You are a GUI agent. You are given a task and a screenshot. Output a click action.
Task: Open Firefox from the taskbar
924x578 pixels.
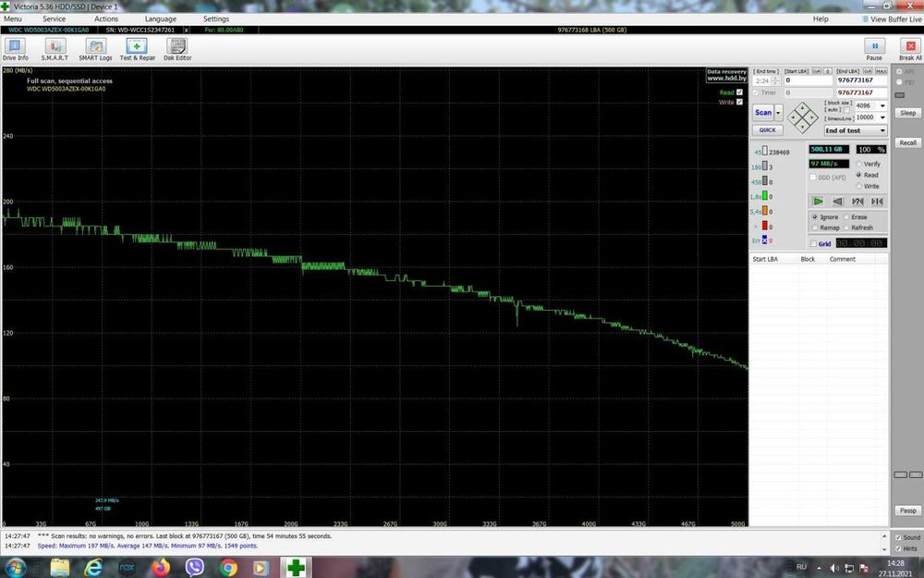coord(160,568)
